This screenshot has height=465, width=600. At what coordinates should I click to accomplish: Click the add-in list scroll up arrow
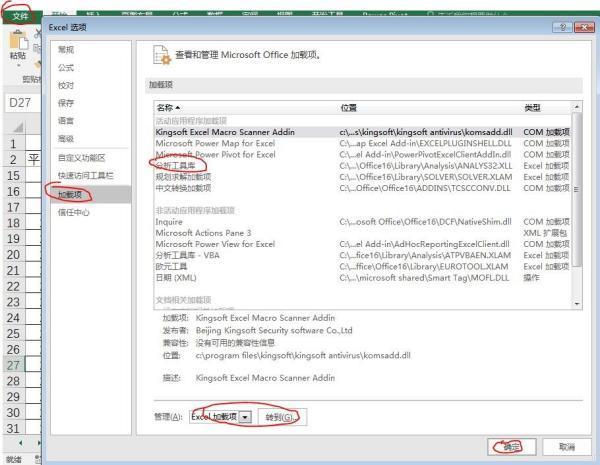(577, 106)
